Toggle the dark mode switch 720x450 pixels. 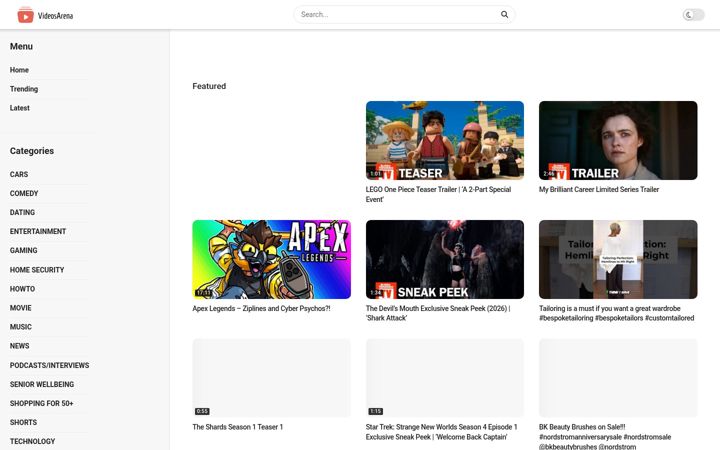[693, 15]
